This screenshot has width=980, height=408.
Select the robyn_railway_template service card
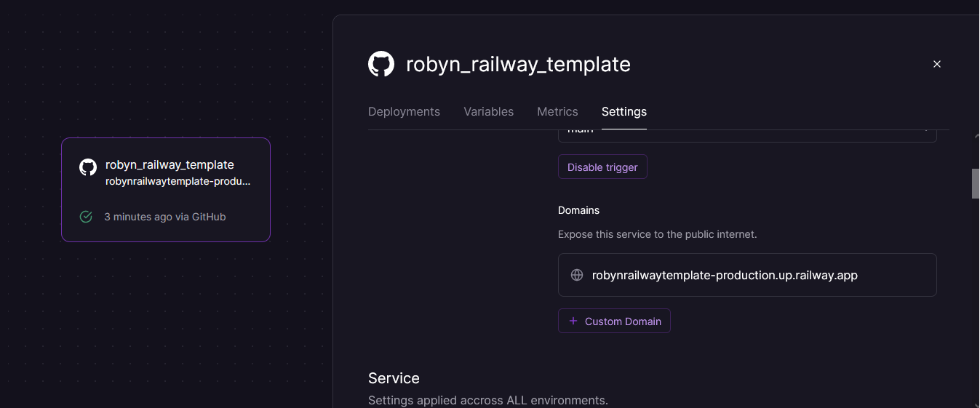click(166, 190)
